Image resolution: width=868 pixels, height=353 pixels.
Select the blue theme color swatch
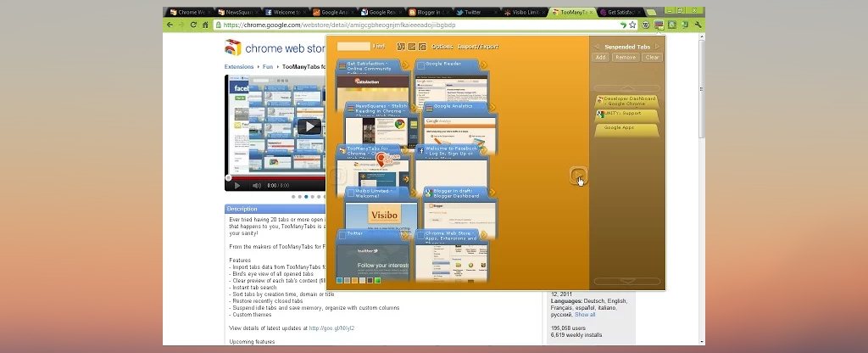click(339, 280)
